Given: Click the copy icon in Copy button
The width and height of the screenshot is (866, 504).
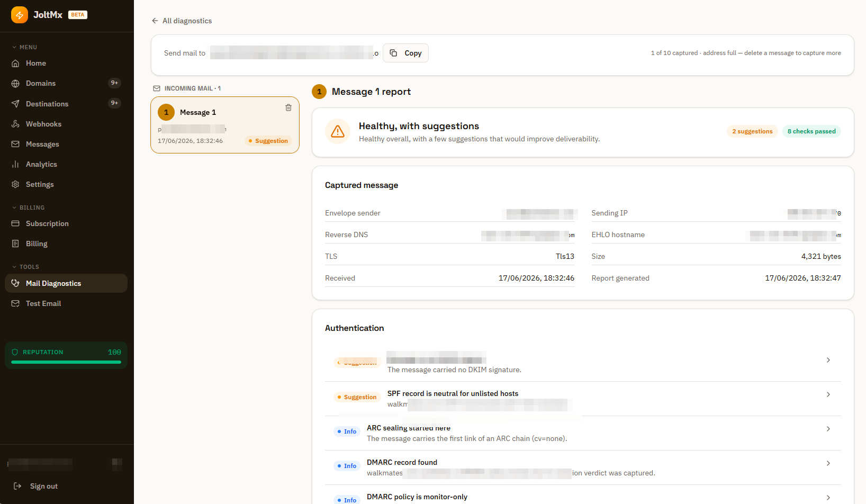Looking at the screenshot, I should (393, 53).
